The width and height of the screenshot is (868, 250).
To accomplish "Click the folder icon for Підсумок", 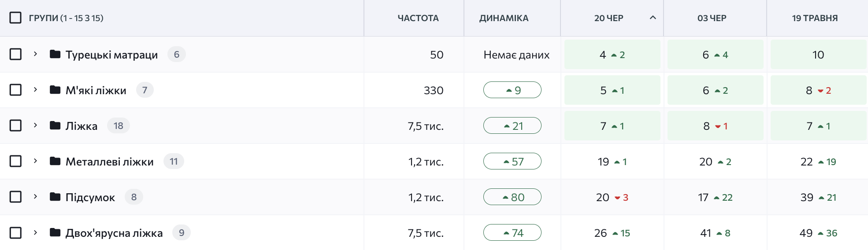I will (x=55, y=197).
